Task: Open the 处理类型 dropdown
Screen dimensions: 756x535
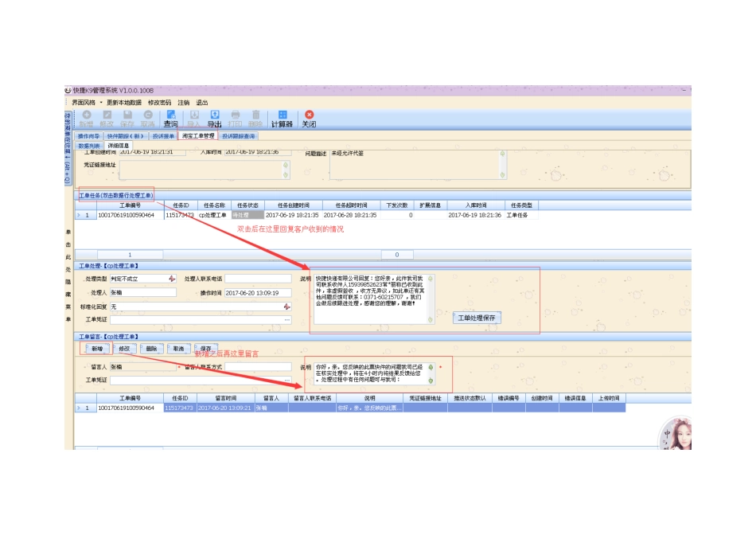Action: coord(171,279)
